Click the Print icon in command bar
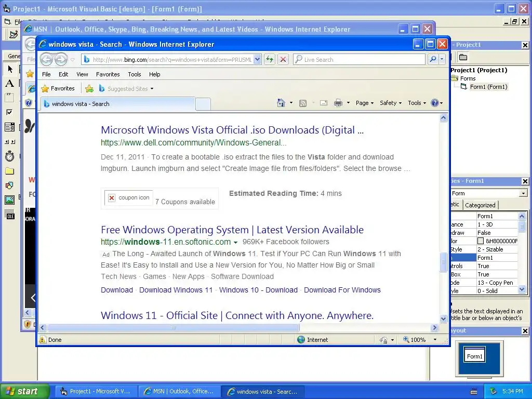Image resolution: width=532 pixels, height=399 pixels. tap(338, 103)
